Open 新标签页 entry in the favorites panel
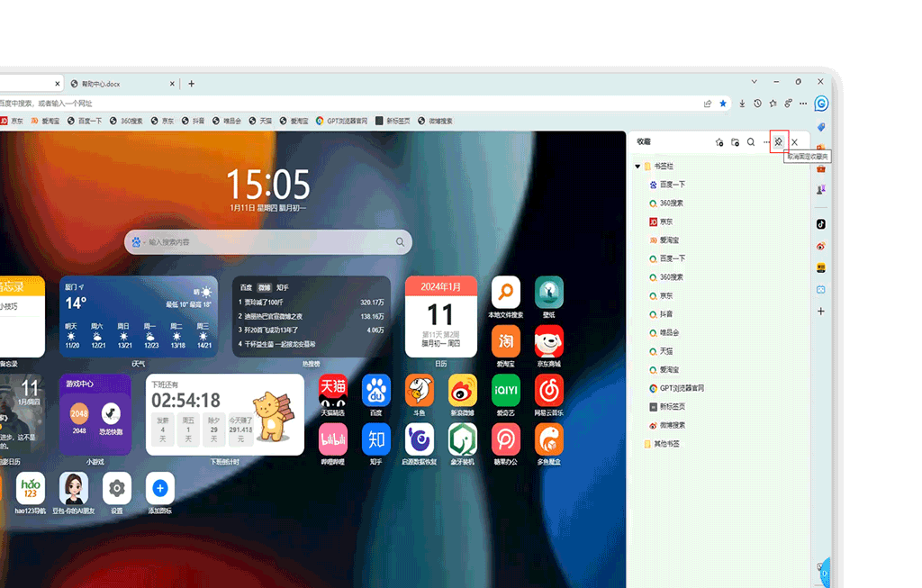The width and height of the screenshot is (922, 588). [x=667, y=407]
